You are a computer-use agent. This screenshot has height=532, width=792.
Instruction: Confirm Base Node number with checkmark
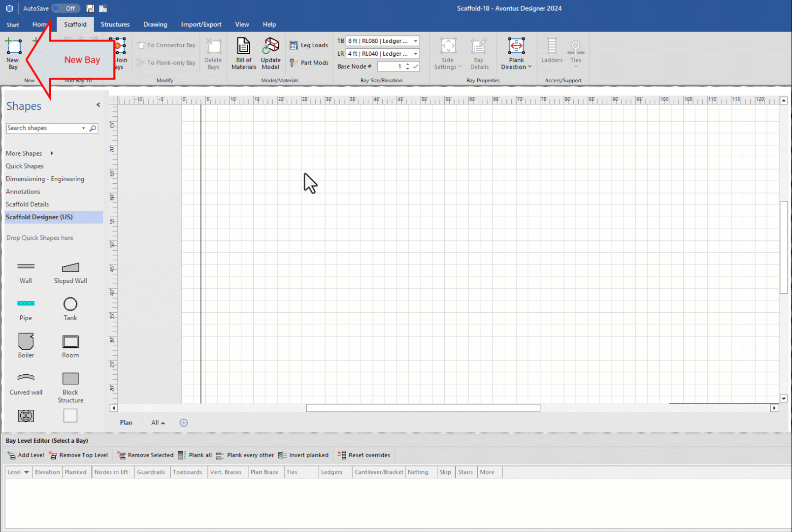(x=416, y=66)
